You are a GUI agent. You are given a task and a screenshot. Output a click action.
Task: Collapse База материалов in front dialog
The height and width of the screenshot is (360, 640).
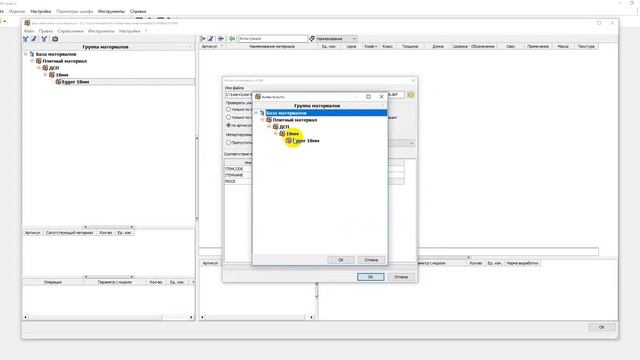coord(256,113)
